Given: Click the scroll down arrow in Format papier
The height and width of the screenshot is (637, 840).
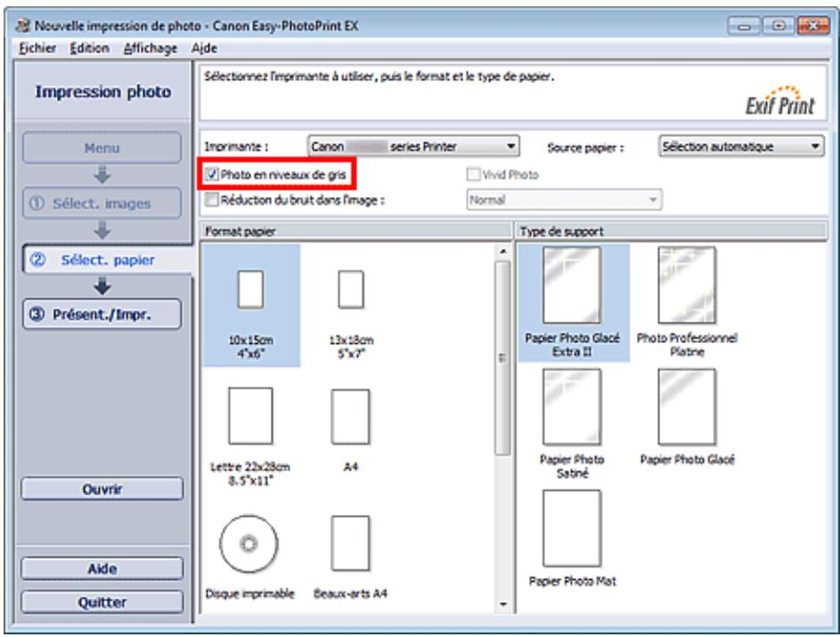Looking at the screenshot, I should (502, 604).
